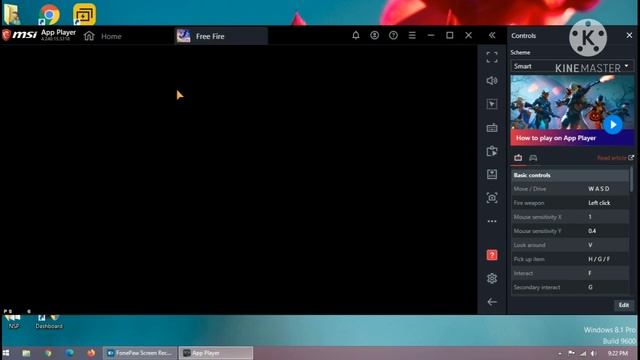Open the Scheme dropdown showing Smart
640x360 pixels.
tap(572, 66)
